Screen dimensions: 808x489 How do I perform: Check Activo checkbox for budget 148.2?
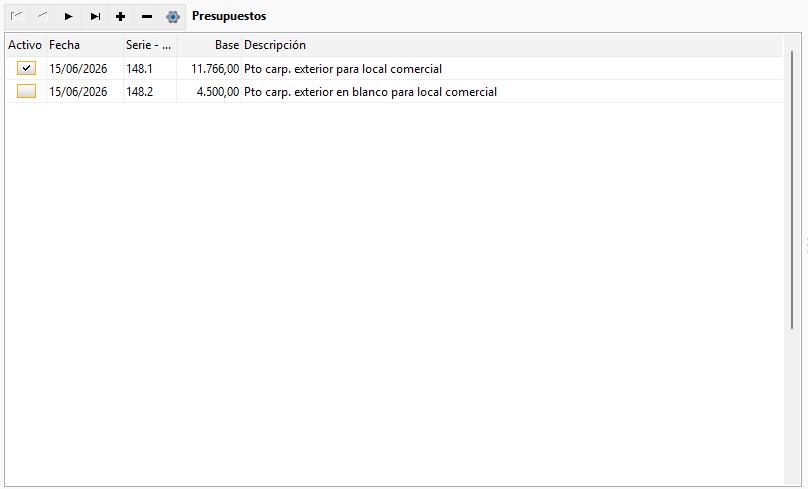click(26, 91)
